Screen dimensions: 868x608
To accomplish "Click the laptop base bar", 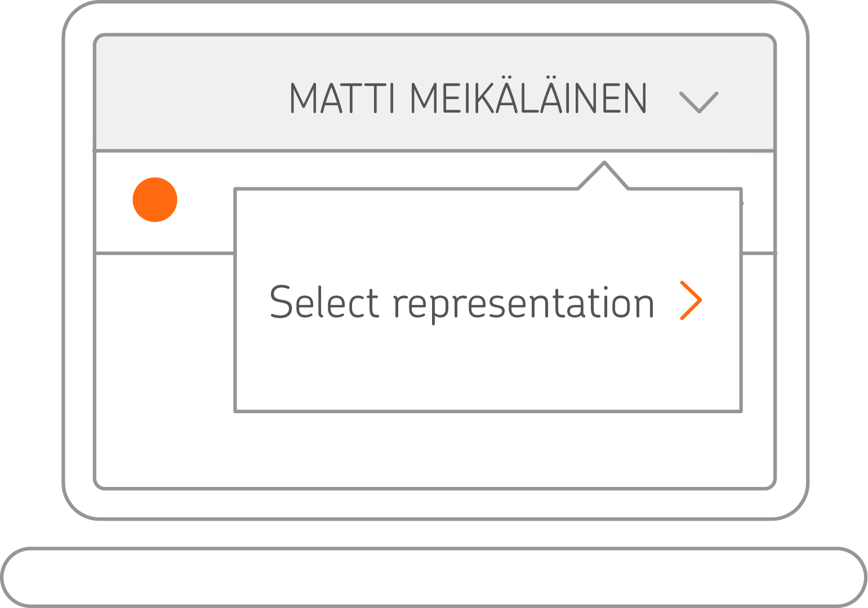I will [x=434, y=577].
